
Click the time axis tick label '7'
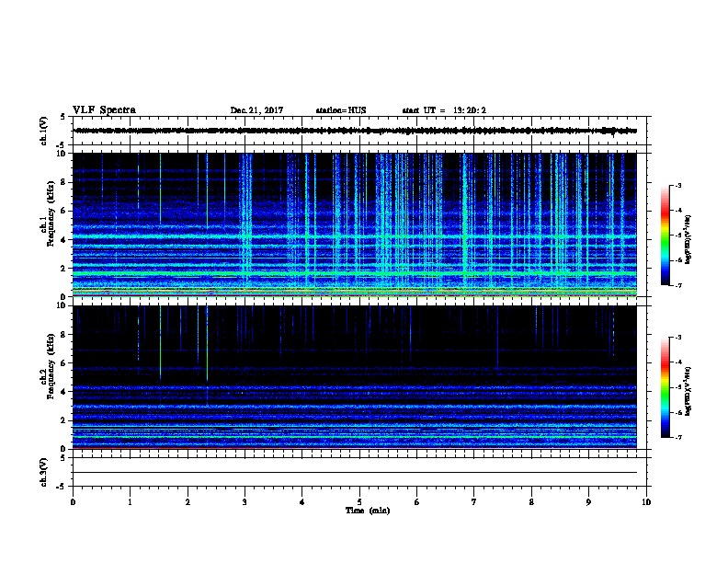click(474, 502)
